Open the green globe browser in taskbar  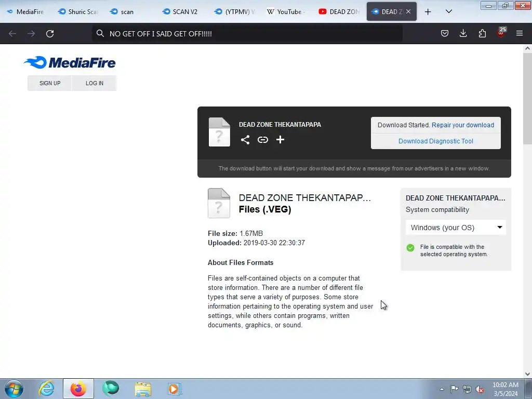[x=111, y=389]
